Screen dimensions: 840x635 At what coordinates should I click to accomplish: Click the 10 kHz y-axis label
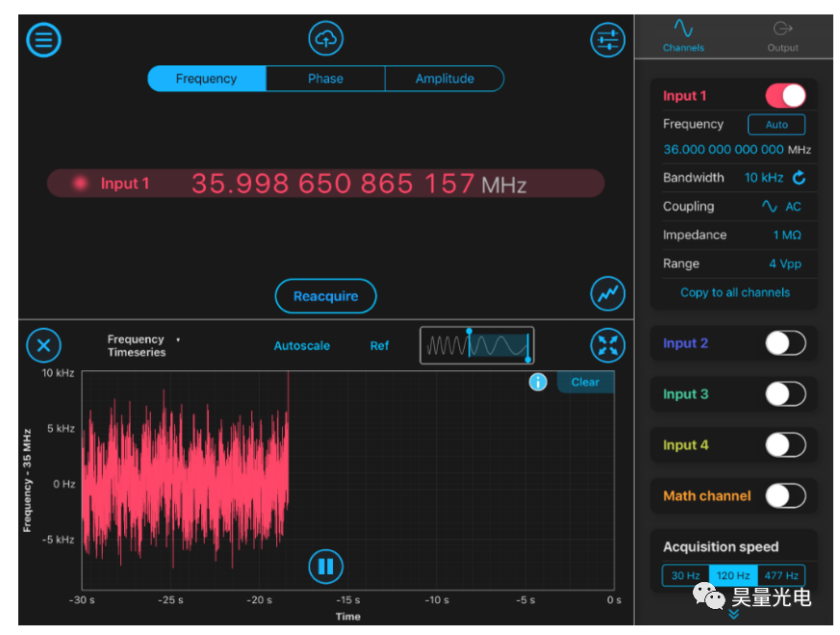click(58, 373)
